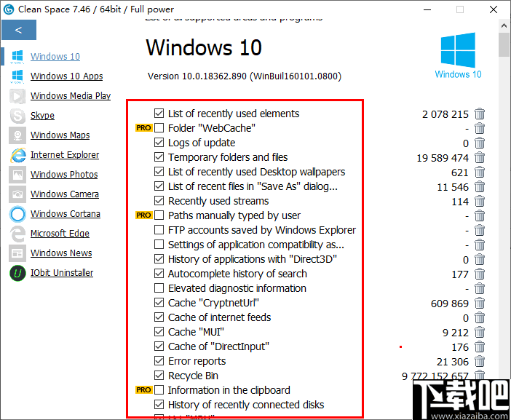Click trash icon for Cache MUI
The height and width of the screenshot is (420, 511).
pos(480,332)
